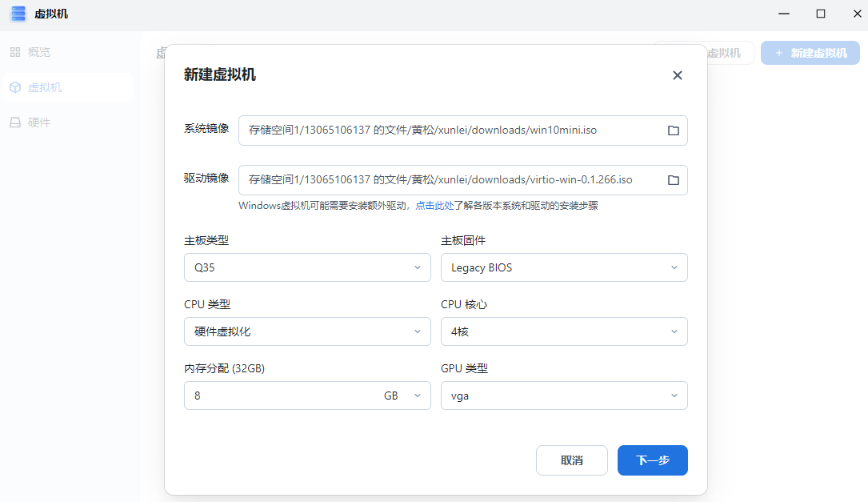The width and height of the screenshot is (868, 502).
Task: Click the 系统镜像 label
Action: click(206, 129)
